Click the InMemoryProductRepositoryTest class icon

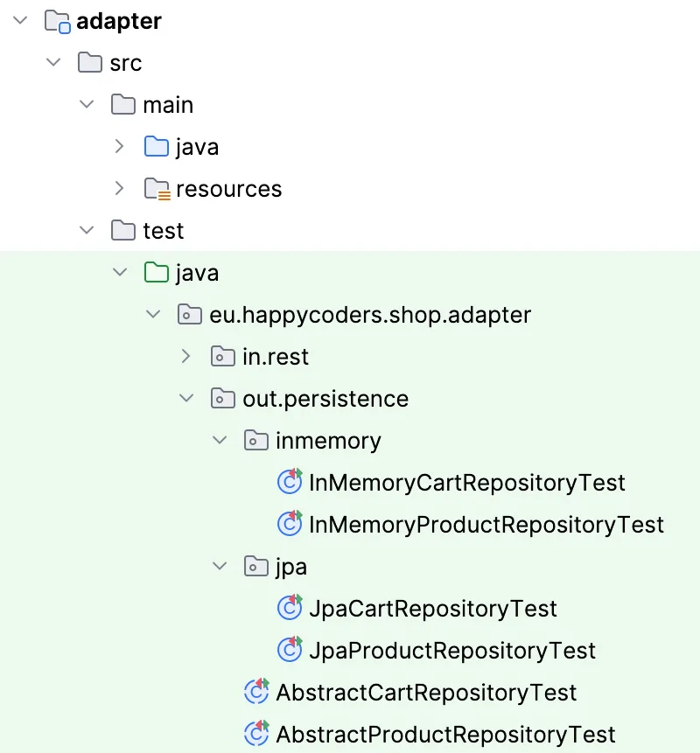coord(290,523)
